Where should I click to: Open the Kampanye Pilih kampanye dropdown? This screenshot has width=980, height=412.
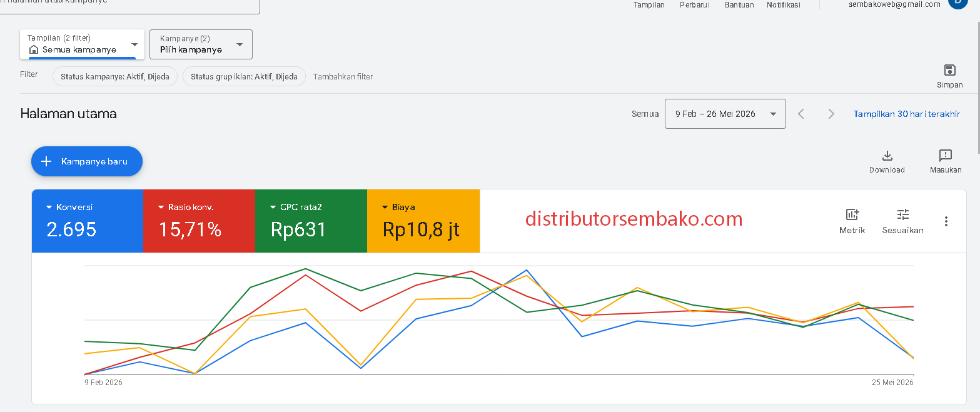[x=201, y=44]
